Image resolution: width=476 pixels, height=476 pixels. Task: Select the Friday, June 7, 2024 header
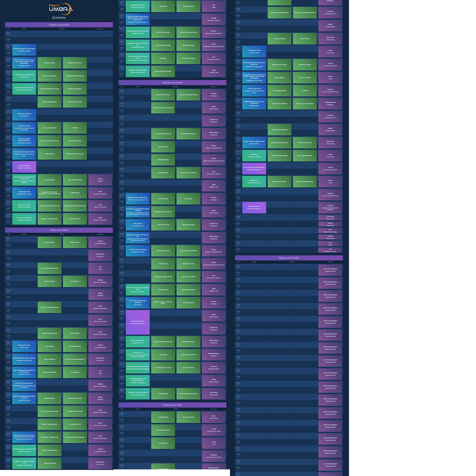click(59, 230)
